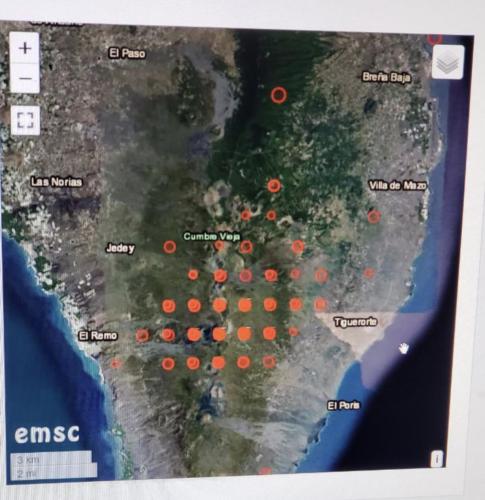The height and width of the screenshot is (500, 485).
Task: Select the partially visible marker at top-right corner
Action: [435, 39]
